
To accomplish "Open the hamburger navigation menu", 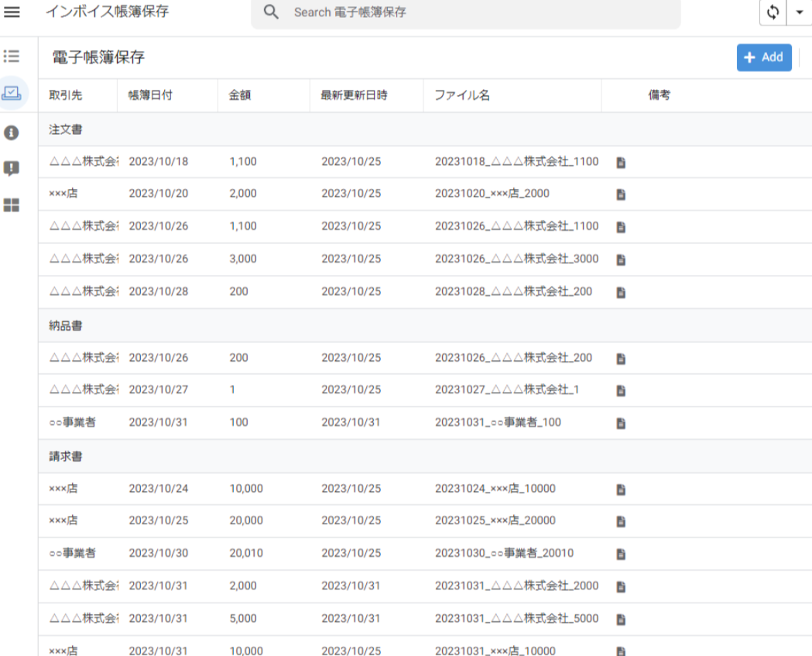I will [12, 12].
